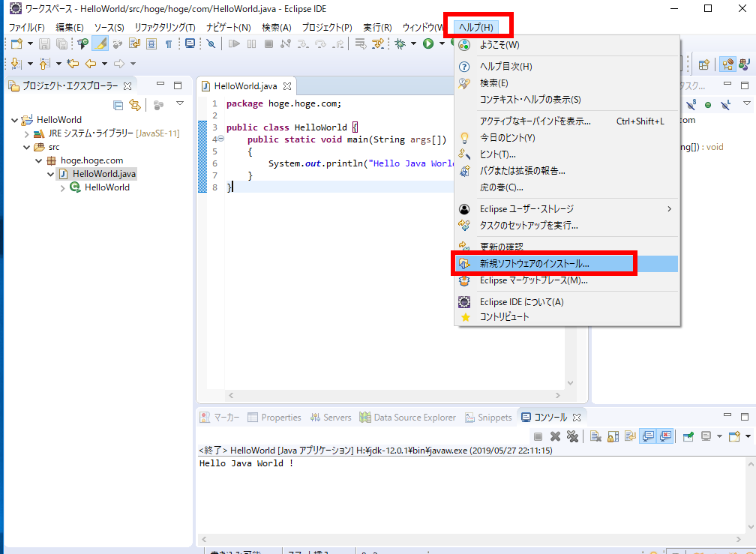
Task: Expand the JRE System Library node
Action: tap(26, 134)
